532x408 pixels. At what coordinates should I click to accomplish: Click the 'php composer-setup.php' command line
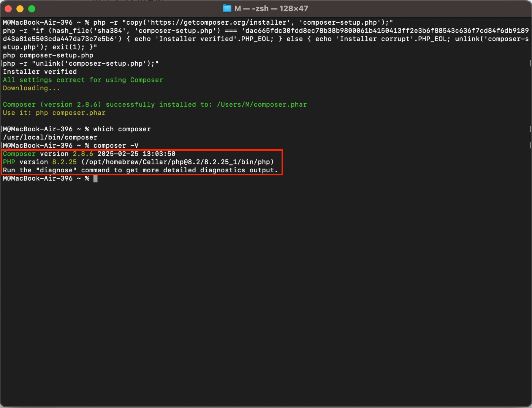[x=48, y=55]
